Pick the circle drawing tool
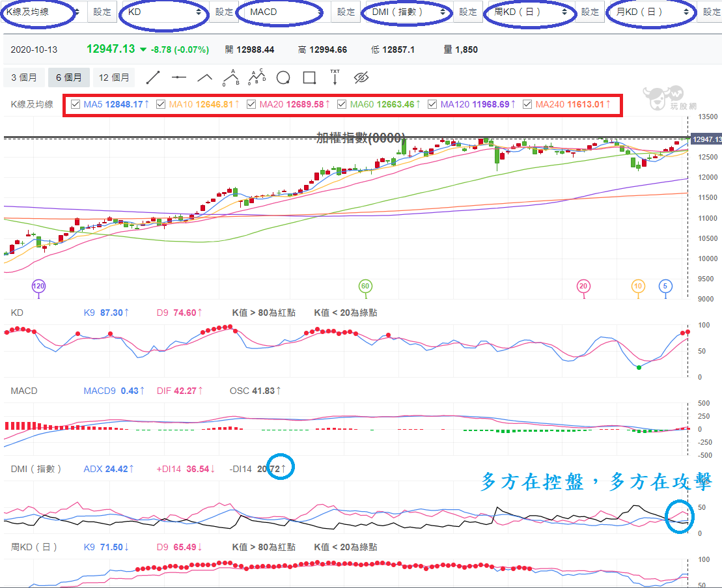 click(x=283, y=78)
